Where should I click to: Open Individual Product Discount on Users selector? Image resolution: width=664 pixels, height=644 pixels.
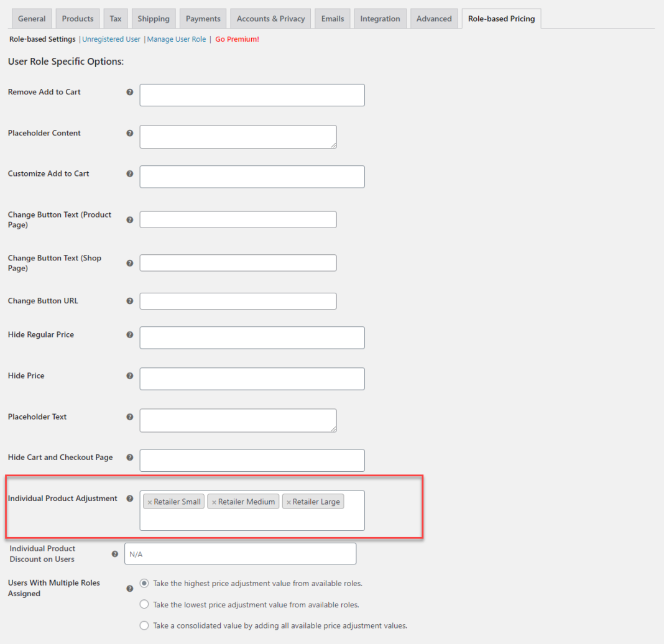pos(240,554)
